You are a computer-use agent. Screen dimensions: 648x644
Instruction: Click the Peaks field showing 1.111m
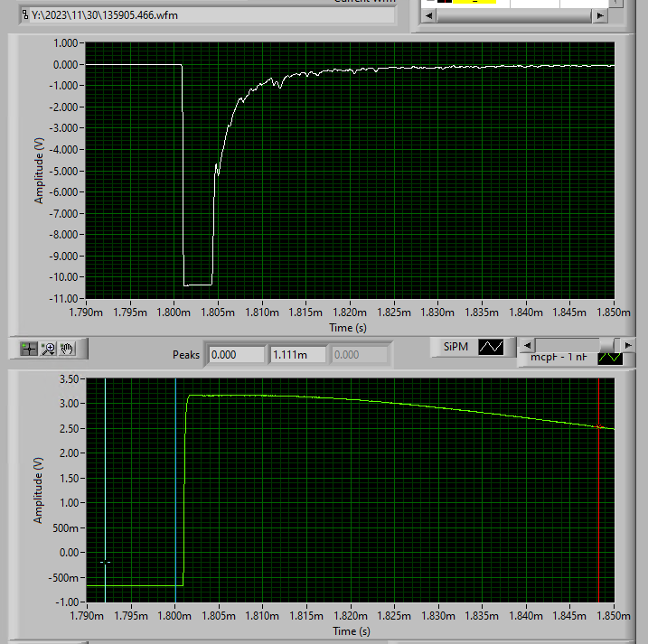(298, 355)
